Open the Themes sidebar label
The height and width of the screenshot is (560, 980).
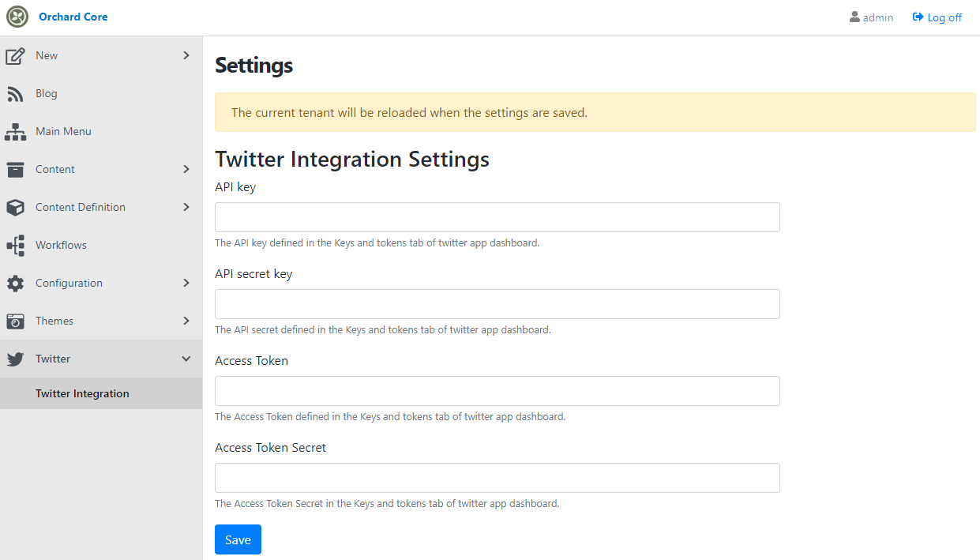click(x=54, y=321)
